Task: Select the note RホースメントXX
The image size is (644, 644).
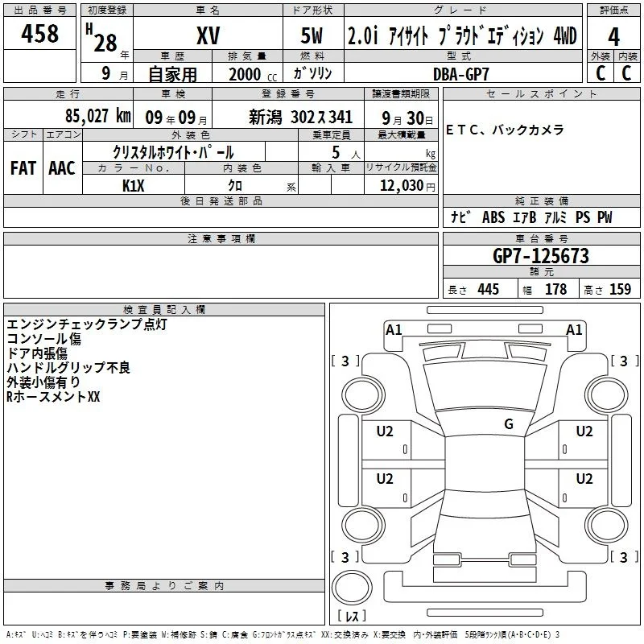Action: tap(53, 397)
